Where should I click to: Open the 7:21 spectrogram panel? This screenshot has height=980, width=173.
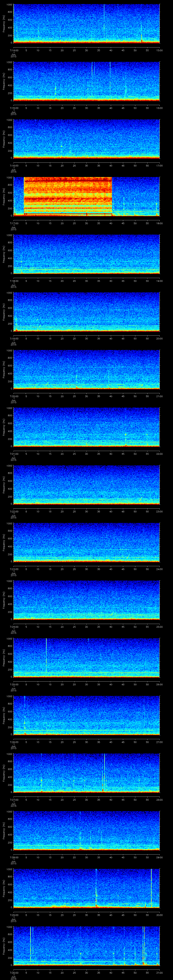coord(86,427)
